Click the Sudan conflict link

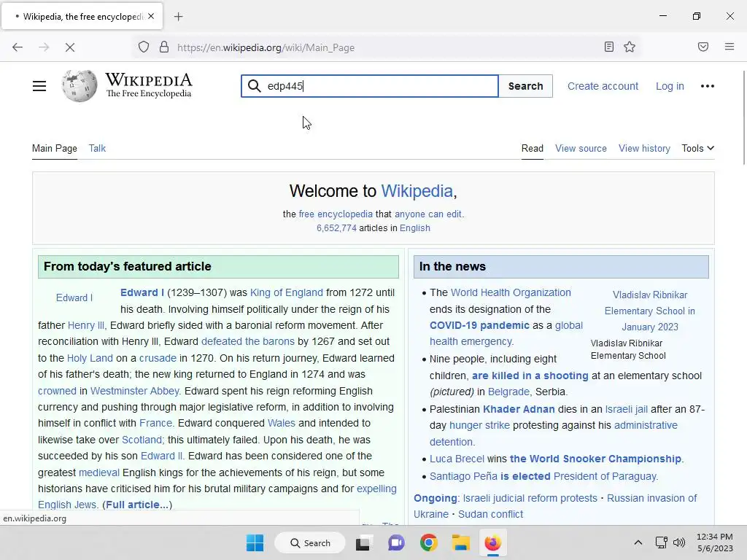pyautogui.click(x=490, y=514)
